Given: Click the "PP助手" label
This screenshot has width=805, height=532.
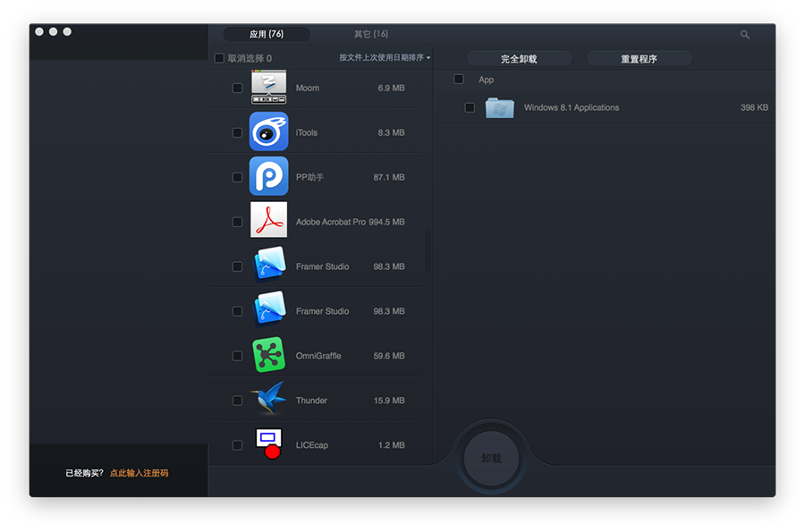Looking at the screenshot, I should click(309, 177).
